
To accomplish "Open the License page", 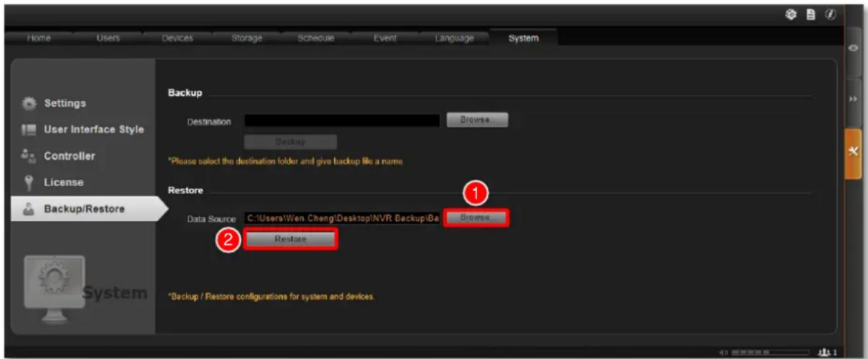I will (x=63, y=182).
